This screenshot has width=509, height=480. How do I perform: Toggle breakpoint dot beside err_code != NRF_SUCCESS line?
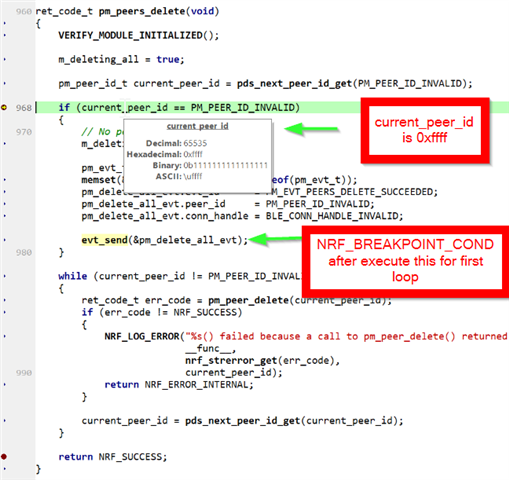point(5,312)
